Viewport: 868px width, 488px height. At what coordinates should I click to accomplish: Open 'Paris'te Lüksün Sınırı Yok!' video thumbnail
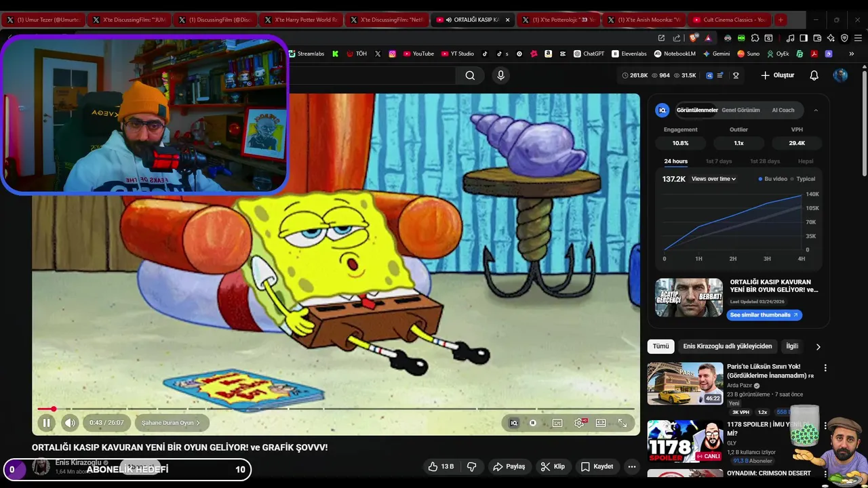684,384
